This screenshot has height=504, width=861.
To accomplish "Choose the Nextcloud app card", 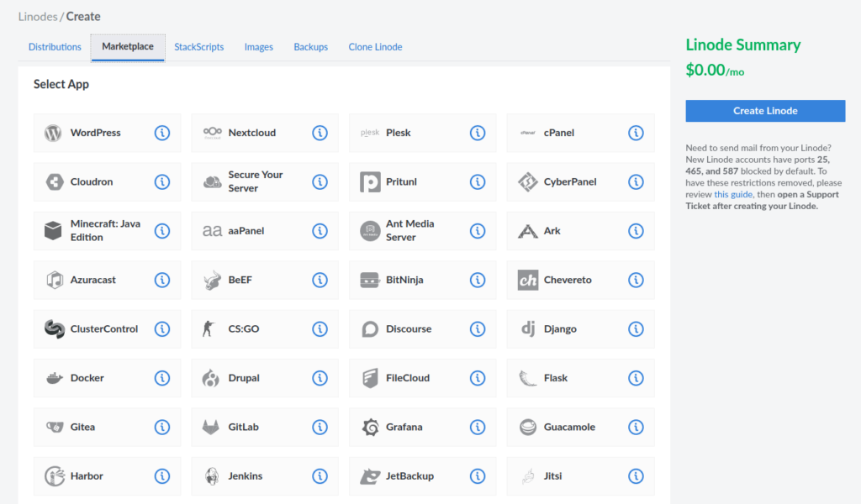I will (265, 133).
